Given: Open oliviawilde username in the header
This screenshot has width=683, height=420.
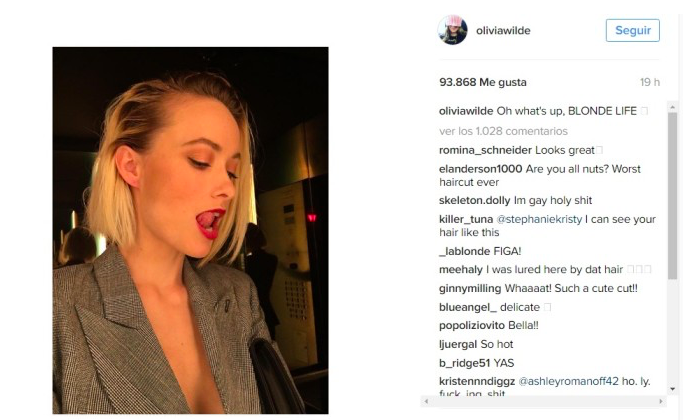Looking at the screenshot, I should (503, 30).
